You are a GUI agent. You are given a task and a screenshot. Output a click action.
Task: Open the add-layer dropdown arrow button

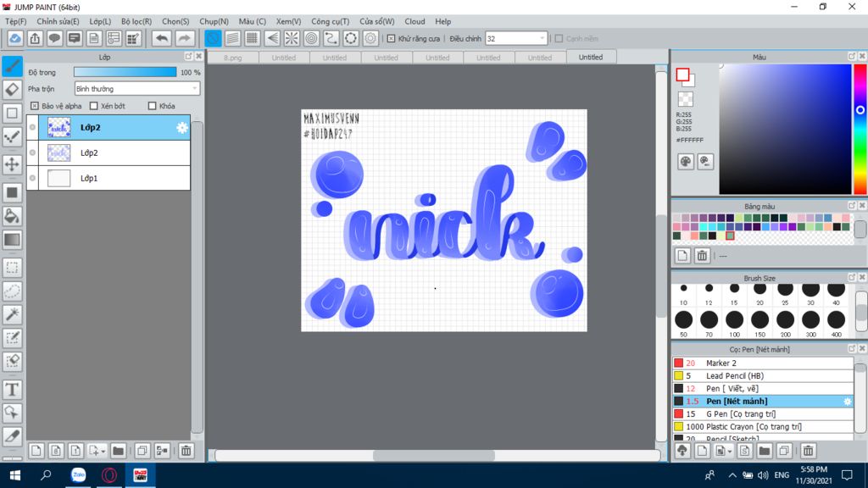coord(97,451)
